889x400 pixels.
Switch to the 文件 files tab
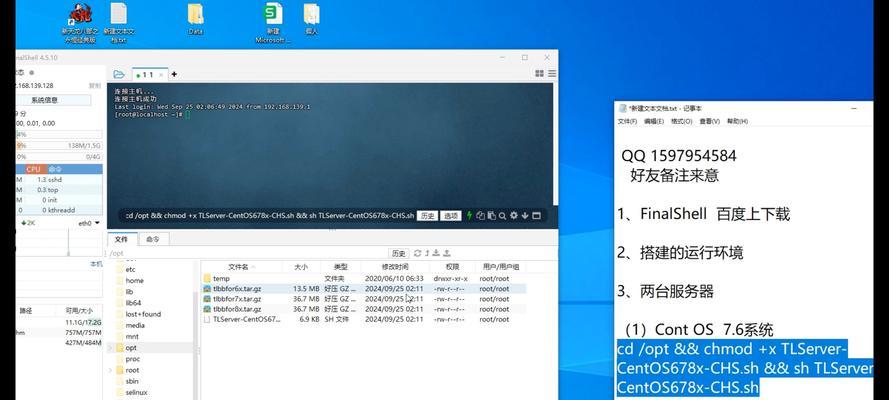[121, 239]
